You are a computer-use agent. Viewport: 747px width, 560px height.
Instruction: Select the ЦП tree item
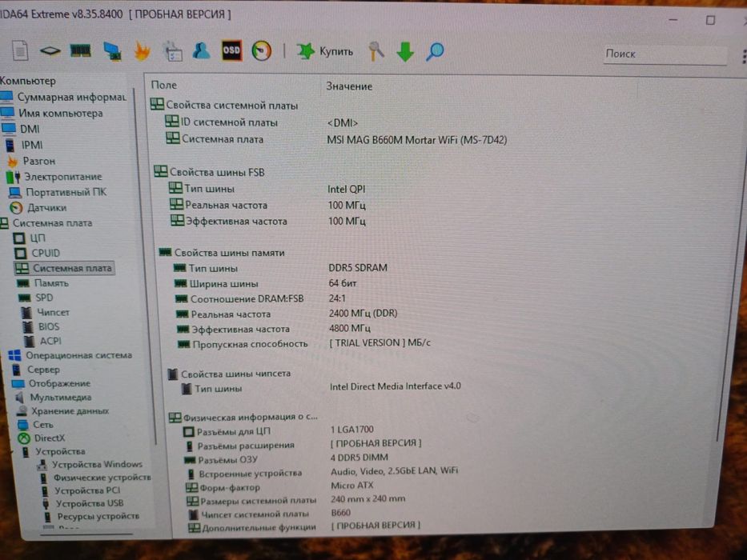[x=30, y=238]
